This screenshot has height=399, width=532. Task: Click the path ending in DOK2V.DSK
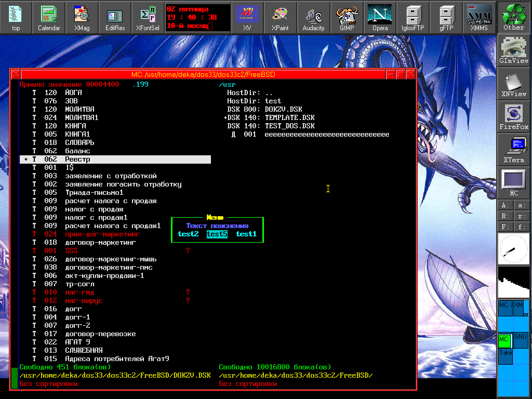115,375
